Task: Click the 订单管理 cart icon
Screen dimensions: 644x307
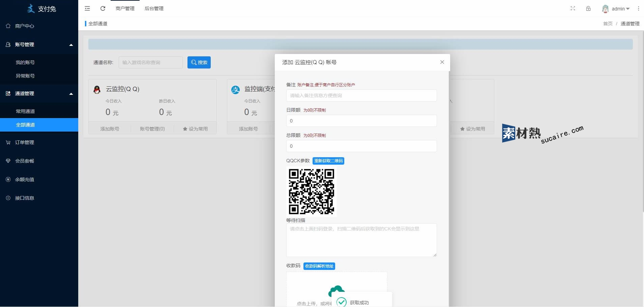Action: 8,142
